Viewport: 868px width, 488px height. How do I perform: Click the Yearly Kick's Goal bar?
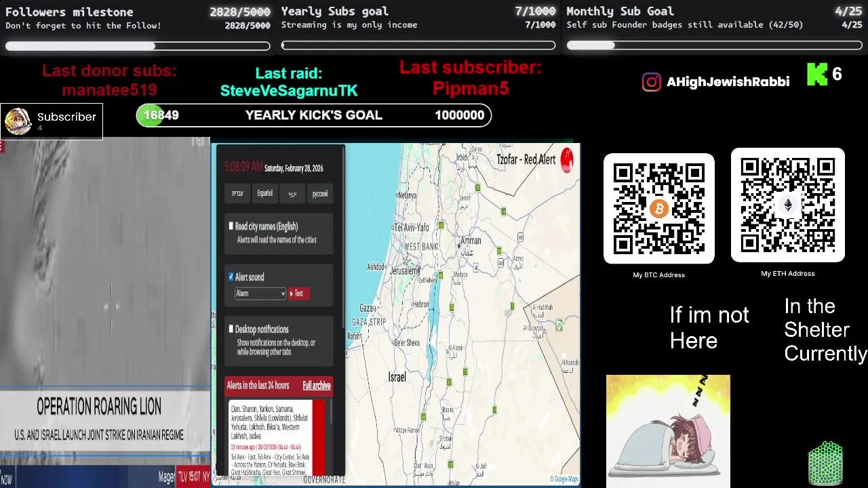314,115
